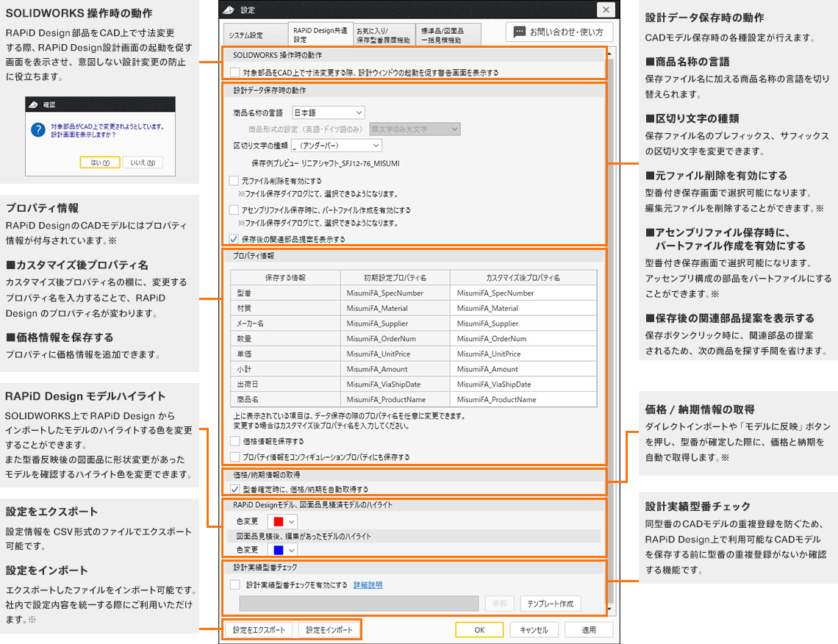Click the red highlight color swatch
The image size is (838, 644).
click(278, 521)
